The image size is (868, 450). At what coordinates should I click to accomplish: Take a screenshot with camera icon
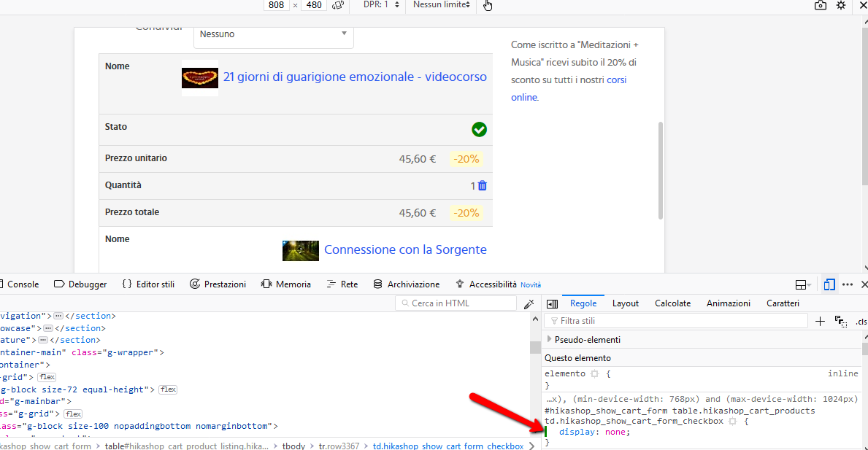point(821,6)
